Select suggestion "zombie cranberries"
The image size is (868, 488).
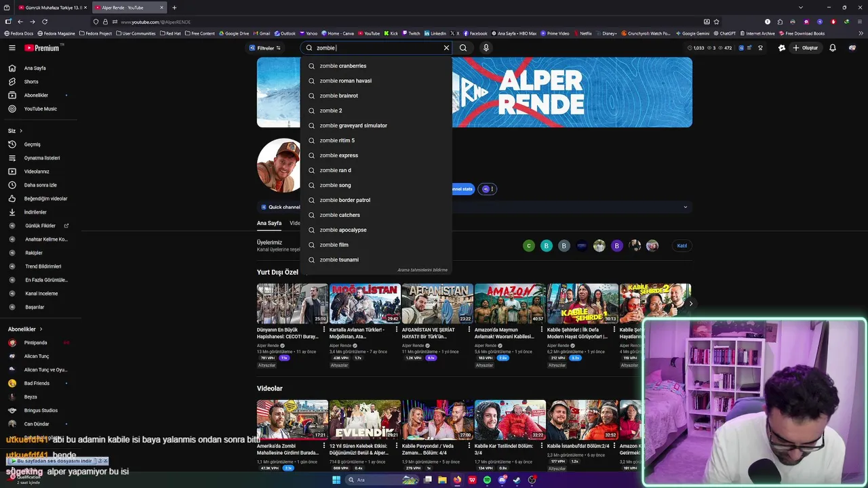(376, 66)
